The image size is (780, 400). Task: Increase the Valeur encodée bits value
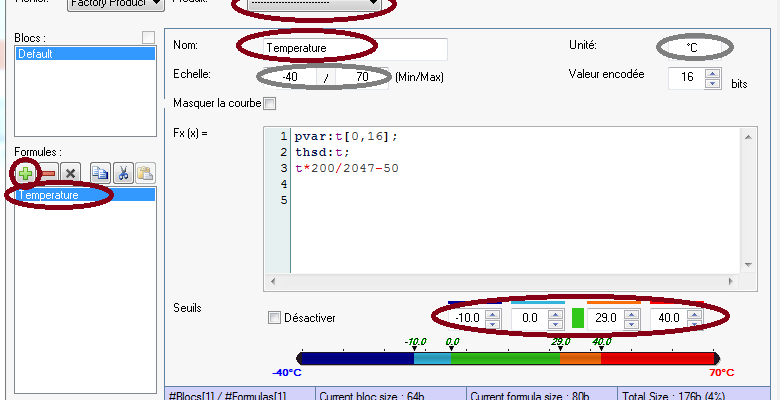pyautogui.click(x=713, y=73)
